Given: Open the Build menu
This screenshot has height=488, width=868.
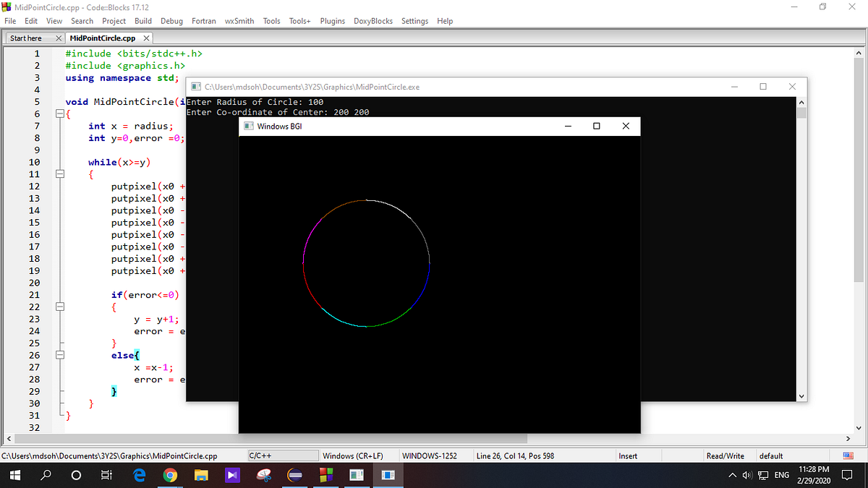Looking at the screenshot, I should click(x=142, y=21).
